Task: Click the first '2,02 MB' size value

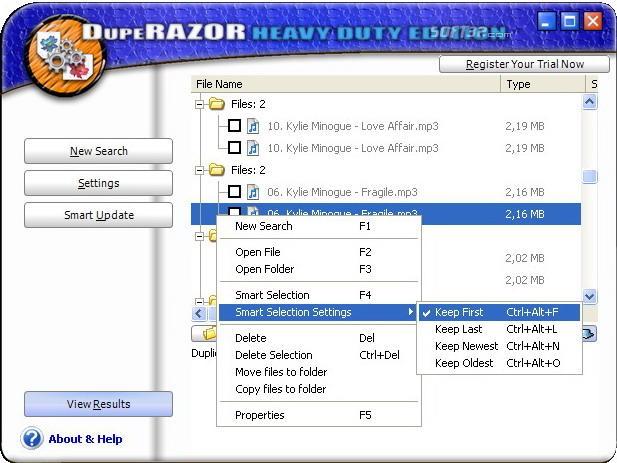Action: pos(525,258)
